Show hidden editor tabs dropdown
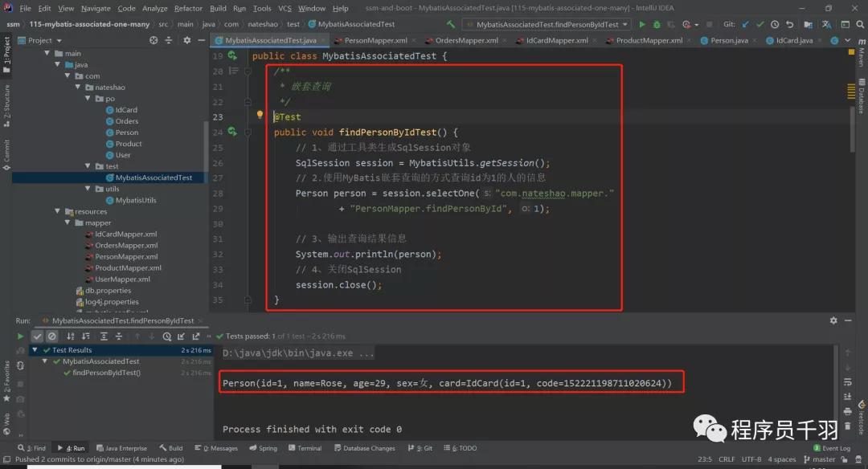 (848, 40)
